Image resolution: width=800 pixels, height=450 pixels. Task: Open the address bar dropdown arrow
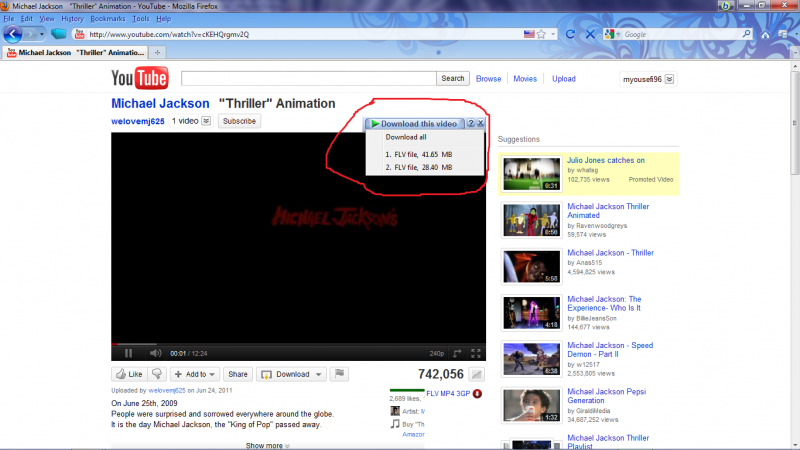553,34
